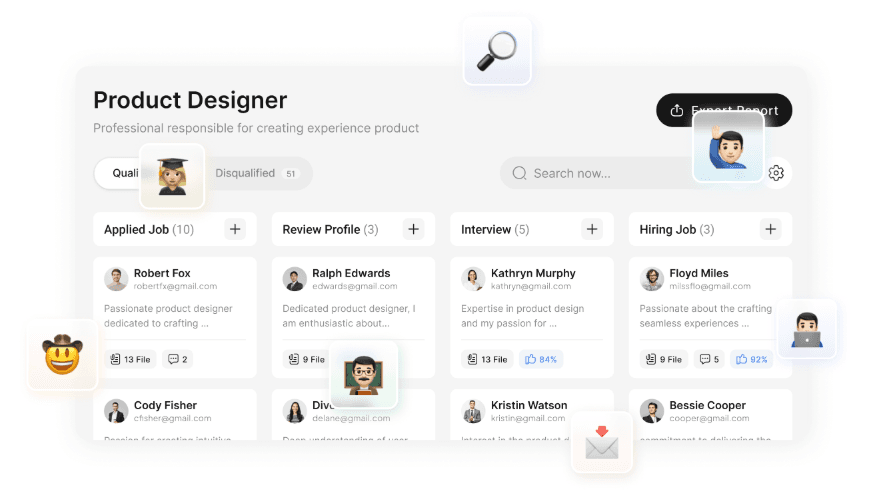This screenshot has height=490, width=879.
Task: Click the settings gear icon beside search
Action: coord(776,173)
